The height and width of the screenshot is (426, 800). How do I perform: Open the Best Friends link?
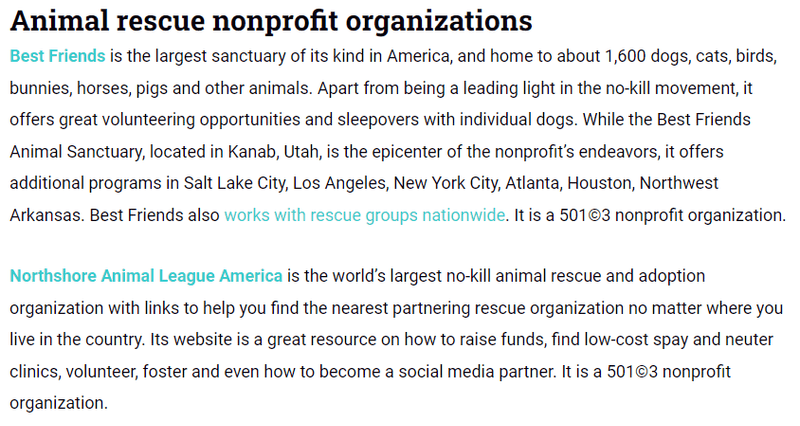pos(58,56)
